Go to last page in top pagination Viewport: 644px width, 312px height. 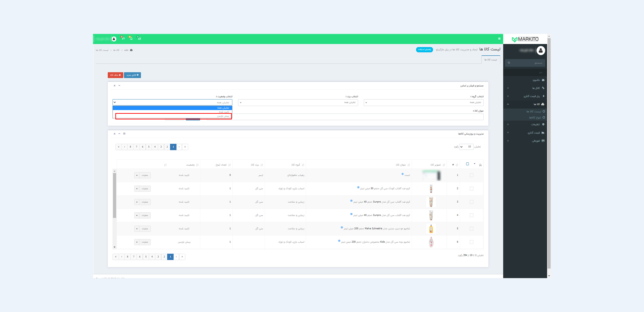click(x=118, y=147)
